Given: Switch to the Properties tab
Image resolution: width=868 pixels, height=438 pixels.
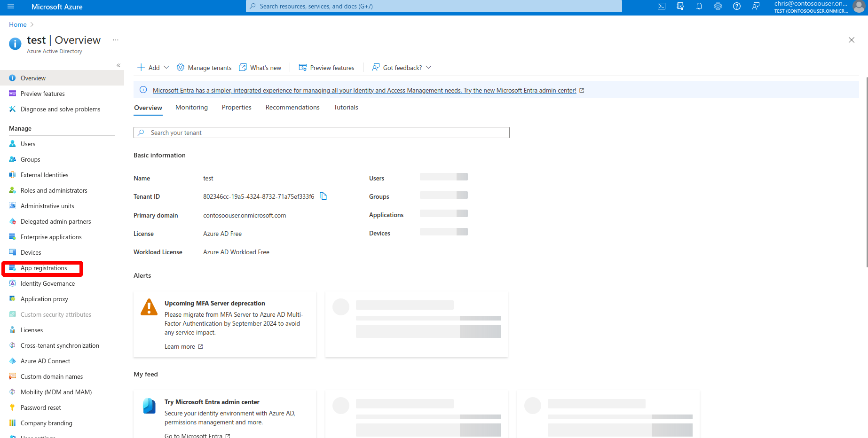Looking at the screenshot, I should tap(237, 108).
